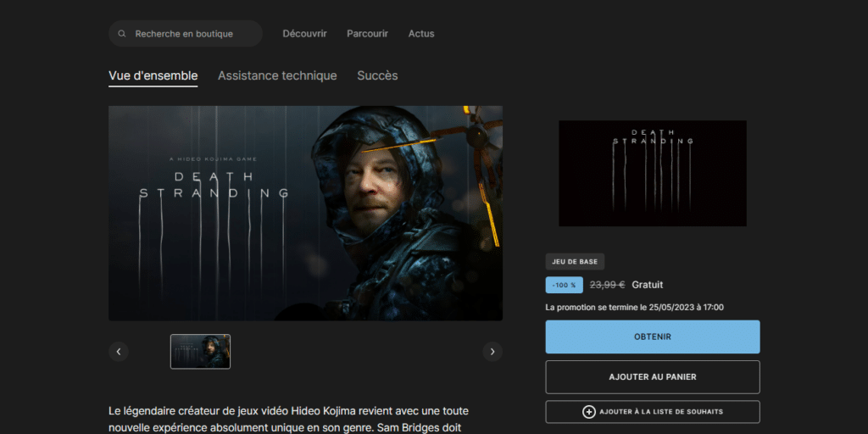Switch to the Assistance technique tab
The height and width of the screenshot is (434, 868).
277,75
